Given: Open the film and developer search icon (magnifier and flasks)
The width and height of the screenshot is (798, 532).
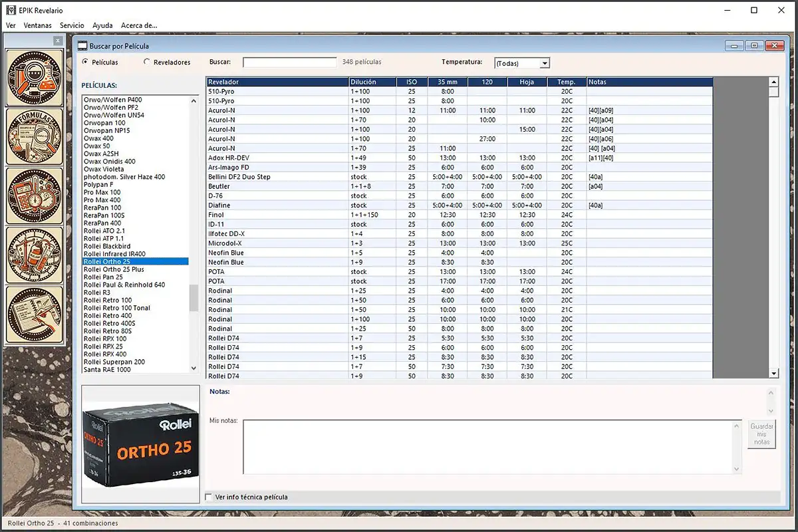Looking at the screenshot, I should click(35, 77).
